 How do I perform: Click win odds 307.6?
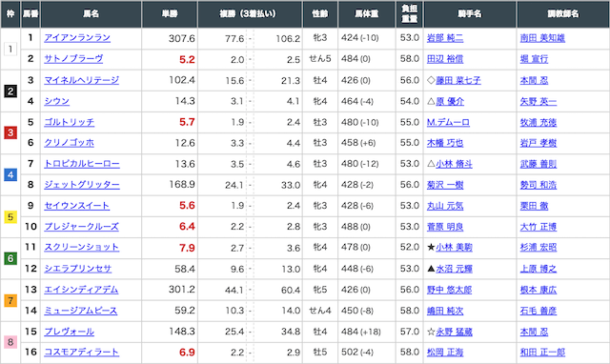[x=182, y=38]
